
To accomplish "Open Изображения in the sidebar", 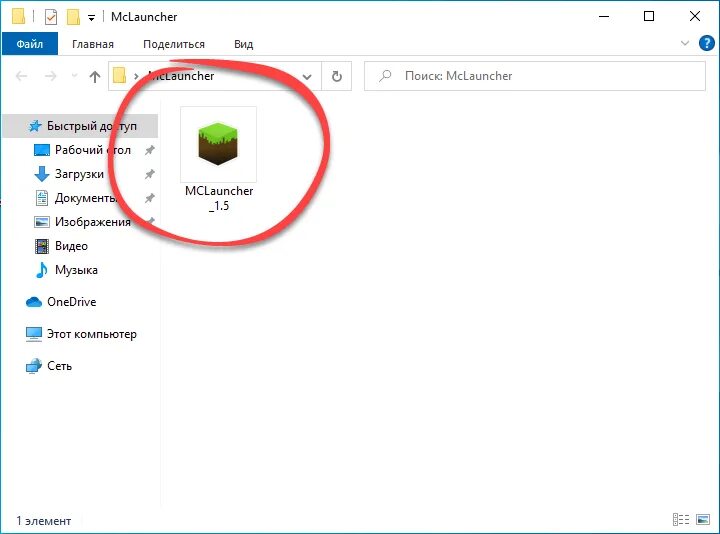I will point(93,222).
